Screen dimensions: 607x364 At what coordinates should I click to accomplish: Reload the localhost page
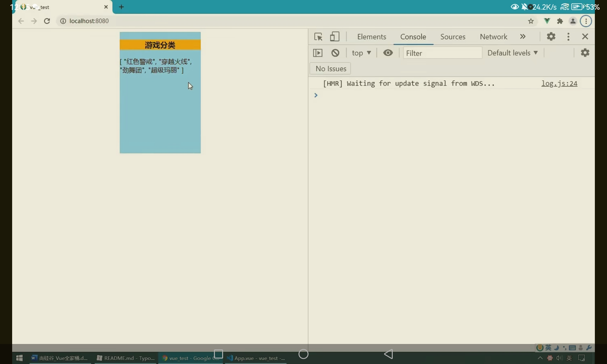47,21
